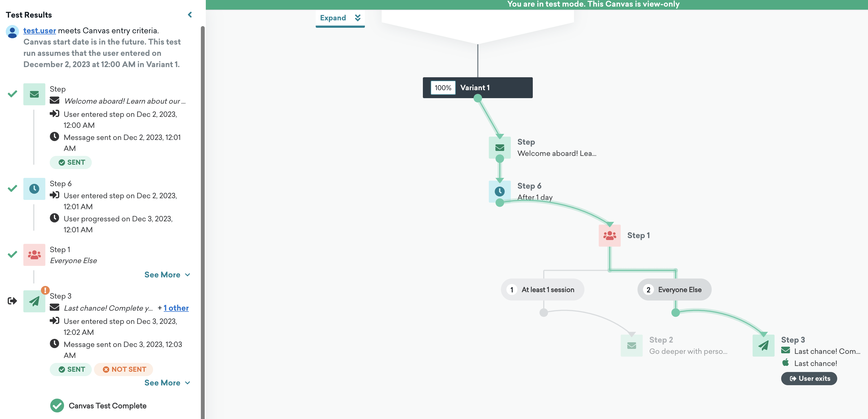Image resolution: width=868 pixels, height=419 pixels.
Task: Expand the canvas header with Expand
Action: click(x=340, y=18)
